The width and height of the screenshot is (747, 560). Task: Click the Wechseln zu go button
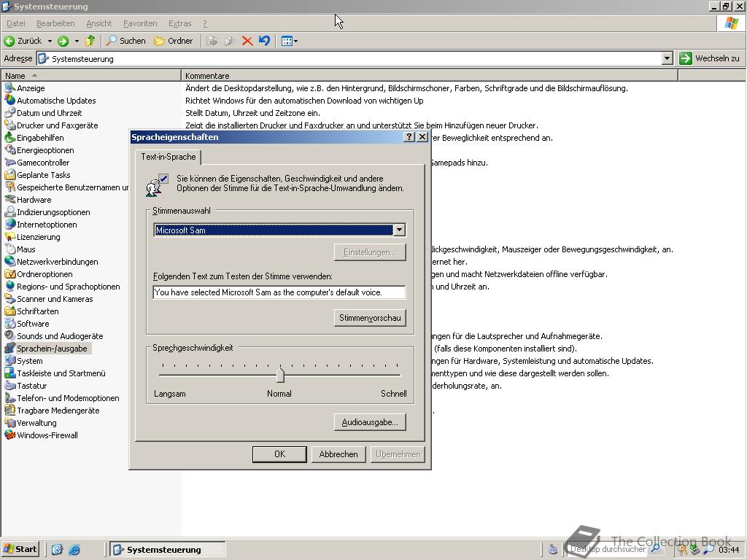click(x=711, y=58)
